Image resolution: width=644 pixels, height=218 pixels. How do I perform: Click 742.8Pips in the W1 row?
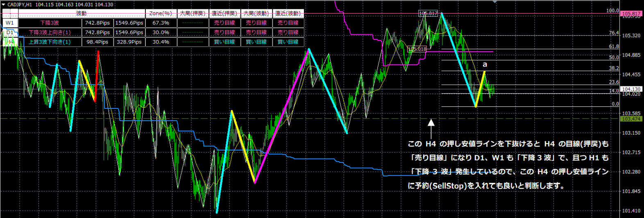pyautogui.click(x=98, y=23)
